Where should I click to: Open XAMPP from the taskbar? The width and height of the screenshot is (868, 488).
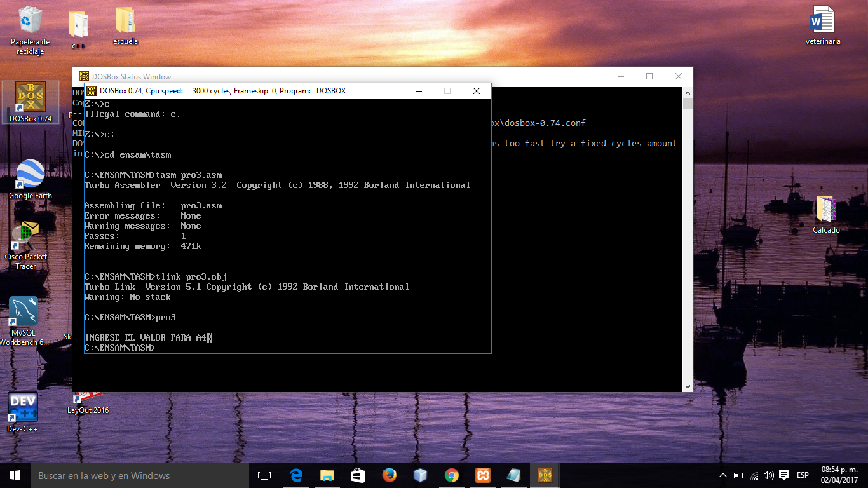pyautogui.click(x=482, y=475)
